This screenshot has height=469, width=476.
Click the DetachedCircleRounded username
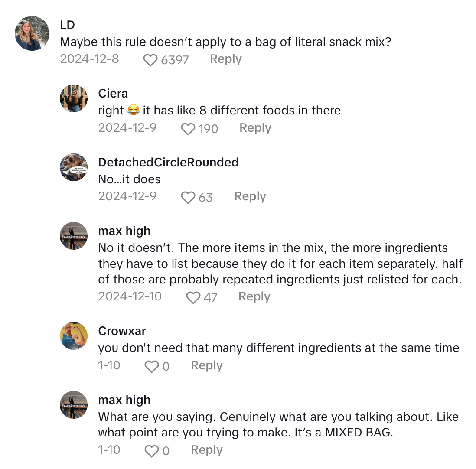[x=168, y=163]
